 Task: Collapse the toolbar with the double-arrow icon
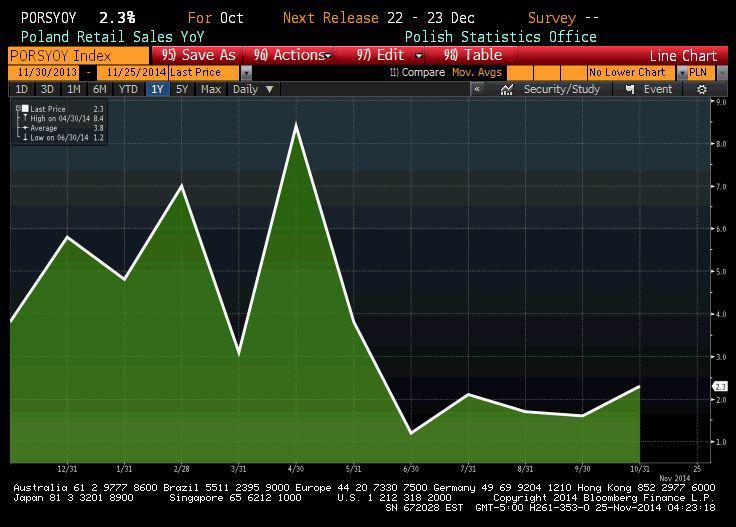[478, 89]
